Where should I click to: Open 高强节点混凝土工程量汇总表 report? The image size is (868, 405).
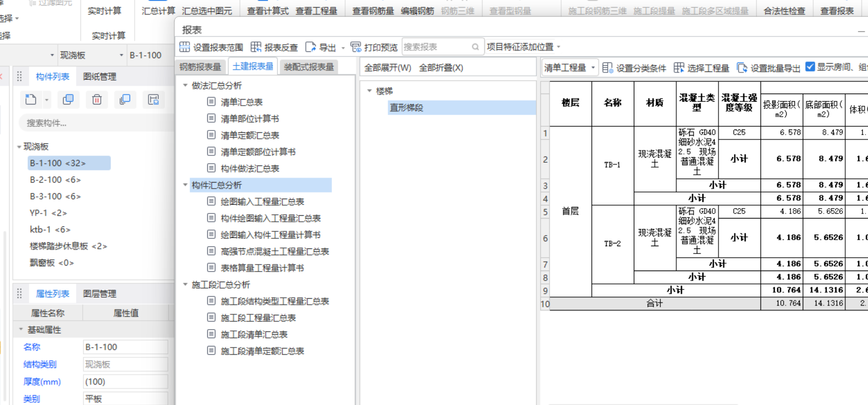pos(275,252)
